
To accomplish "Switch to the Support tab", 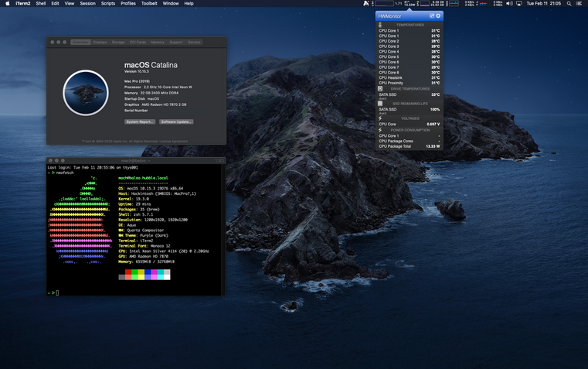I will (x=176, y=42).
